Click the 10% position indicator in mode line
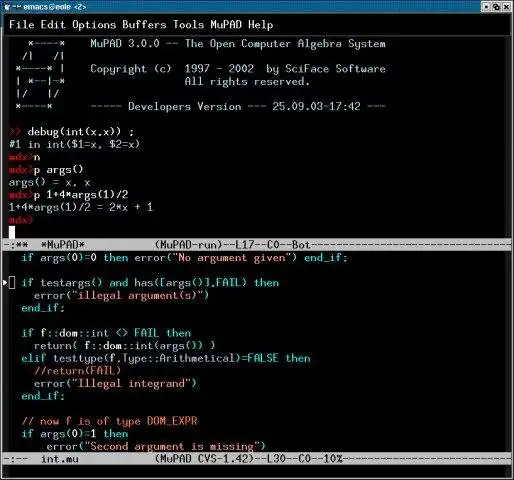This screenshot has height=480, width=514. pyautogui.click(x=333, y=459)
